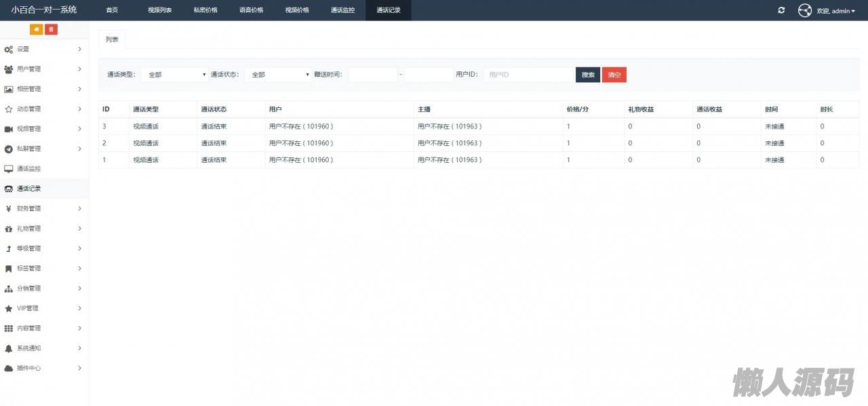Click the red trash icon button
This screenshot has height=406, width=868.
tap(52, 29)
